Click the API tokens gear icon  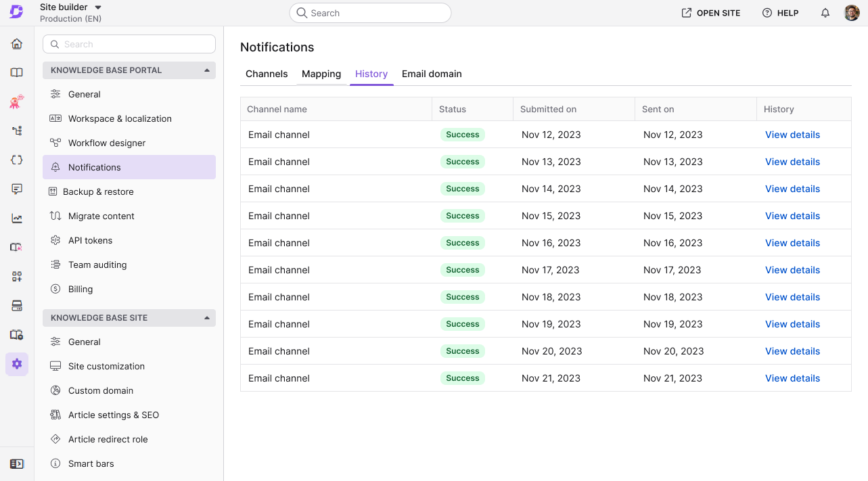coord(55,240)
